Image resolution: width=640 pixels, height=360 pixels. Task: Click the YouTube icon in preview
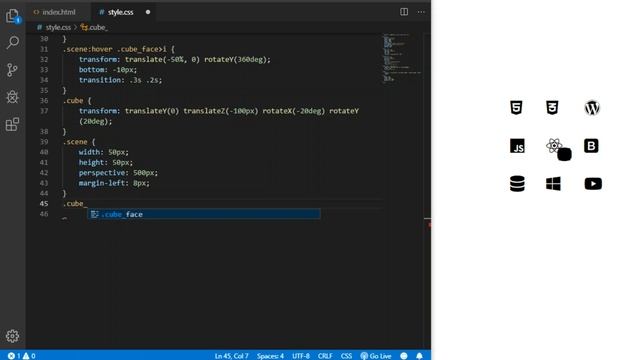pyautogui.click(x=593, y=184)
